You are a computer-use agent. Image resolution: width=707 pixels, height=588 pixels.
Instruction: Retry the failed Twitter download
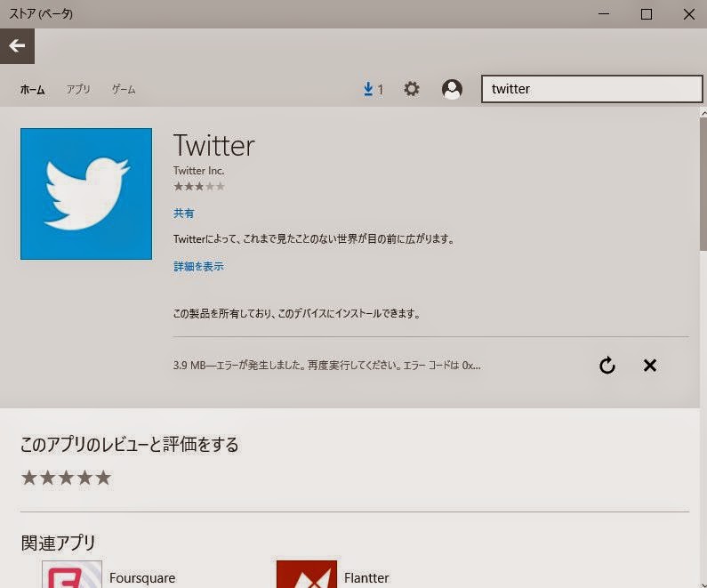607,366
